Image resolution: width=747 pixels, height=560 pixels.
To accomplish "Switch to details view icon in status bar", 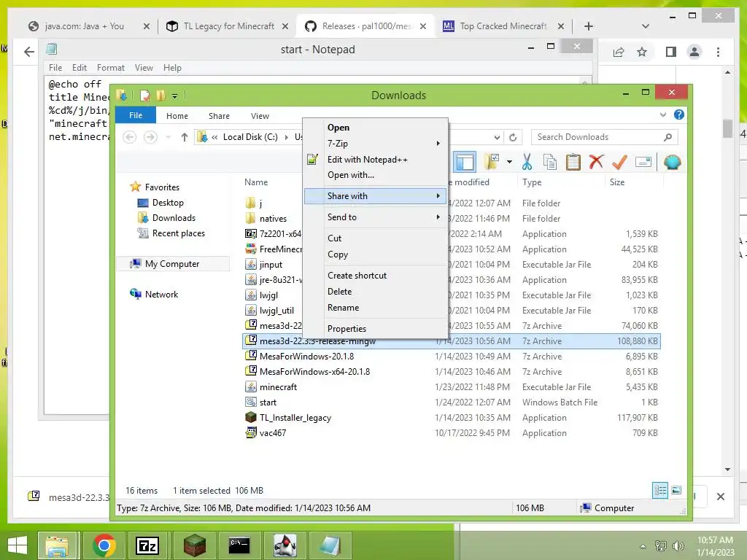I will pos(659,490).
